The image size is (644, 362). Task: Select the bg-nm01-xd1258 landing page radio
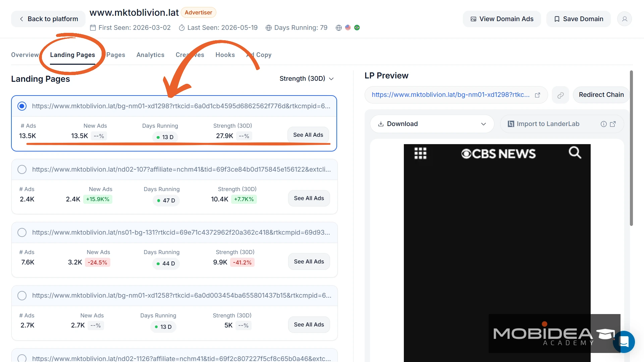[22, 296]
